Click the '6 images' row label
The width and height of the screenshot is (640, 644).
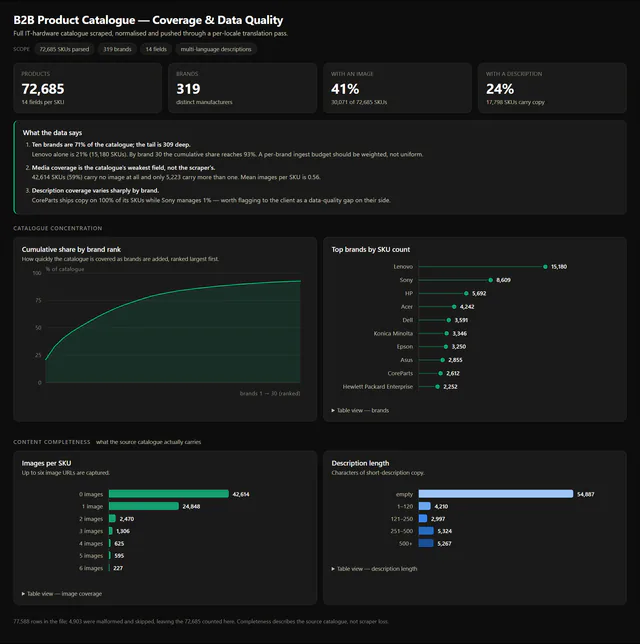point(91,568)
